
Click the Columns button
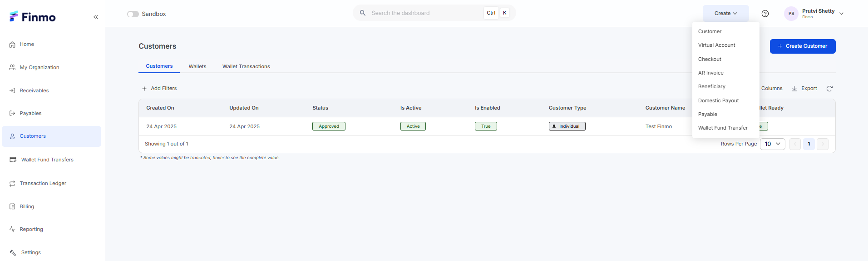(772, 89)
